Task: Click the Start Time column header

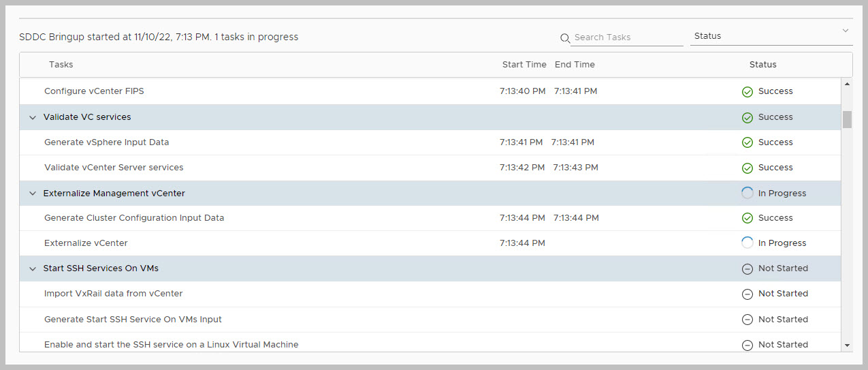Action: coord(524,65)
